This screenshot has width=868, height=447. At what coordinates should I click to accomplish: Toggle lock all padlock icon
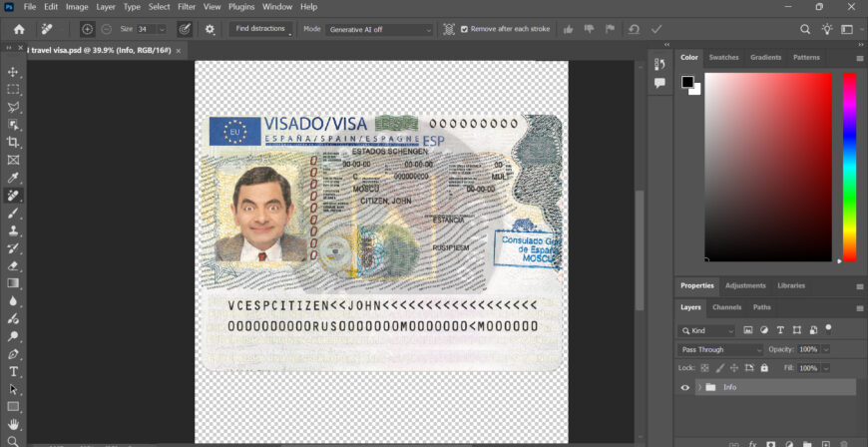click(764, 368)
